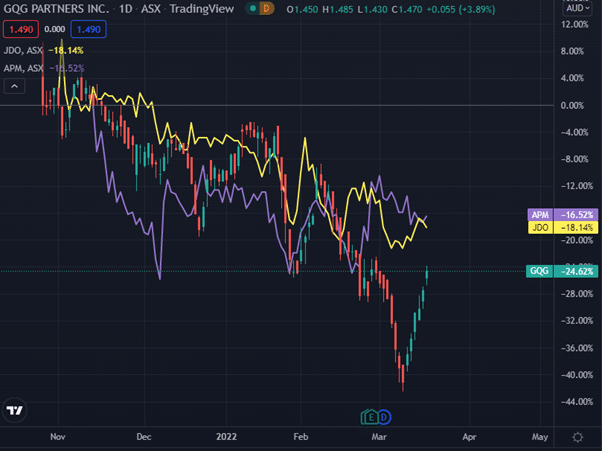Image resolution: width=602 pixels, height=451 pixels.
Task: Click the -28.00% level on price scale
Action: (x=577, y=294)
